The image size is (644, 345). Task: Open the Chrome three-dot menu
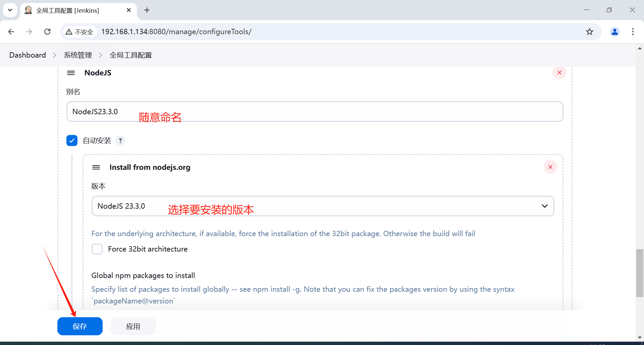coord(633,31)
